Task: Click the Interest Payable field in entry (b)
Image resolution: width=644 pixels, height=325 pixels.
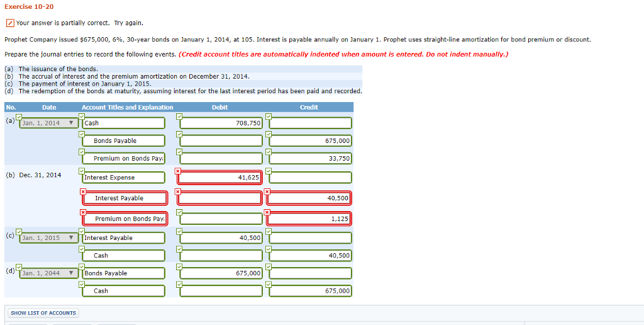Action: [x=125, y=198]
